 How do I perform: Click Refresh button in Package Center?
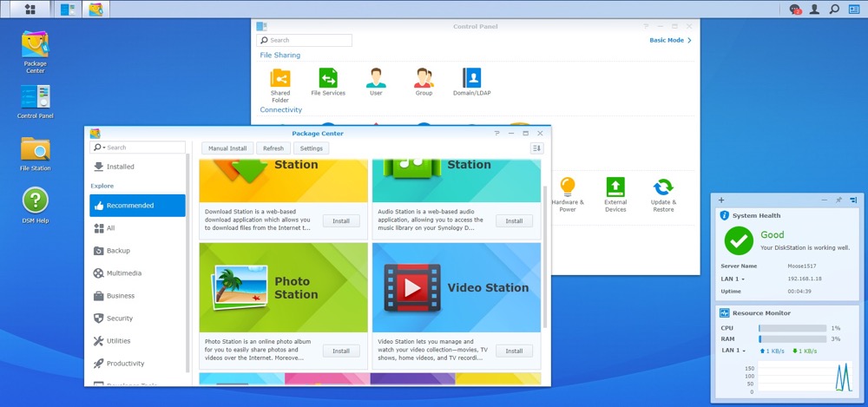tap(273, 148)
